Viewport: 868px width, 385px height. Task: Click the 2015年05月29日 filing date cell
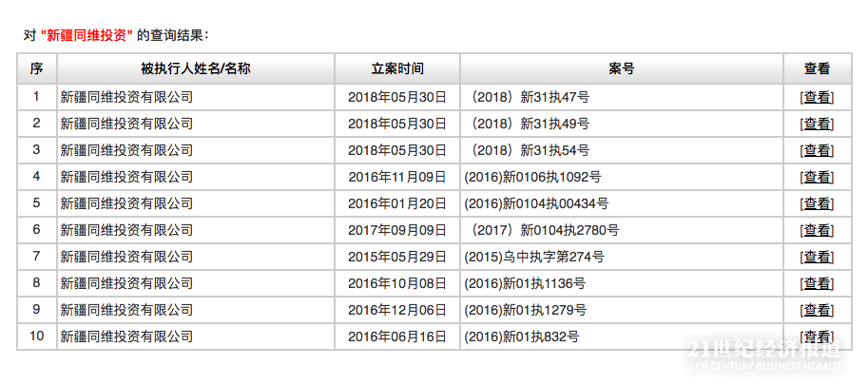[397, 257]
